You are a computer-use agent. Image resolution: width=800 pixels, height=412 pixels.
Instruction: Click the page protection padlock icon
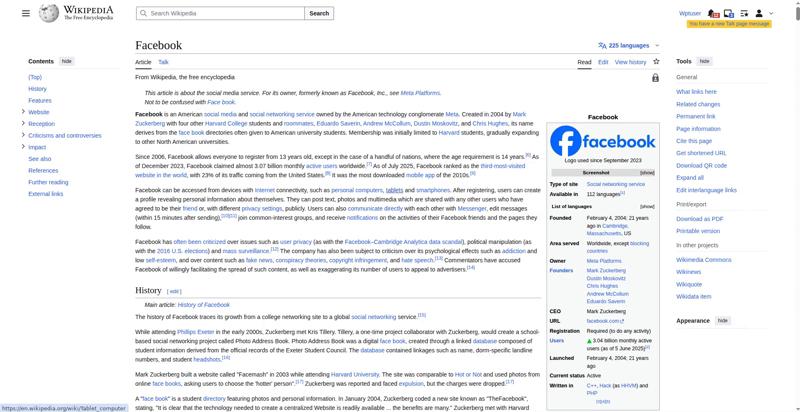click(655, 78)
